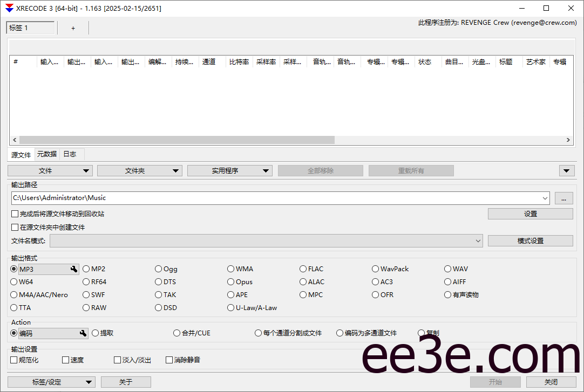Switch to the 日志 tab
This screenshot has width=584, height=392.
(x=70, y=154)
